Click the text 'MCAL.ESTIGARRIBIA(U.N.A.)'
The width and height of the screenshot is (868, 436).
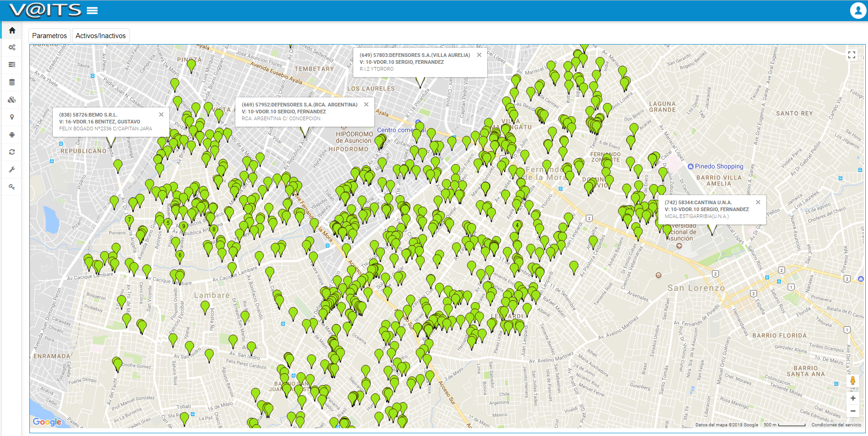coord(696,216)
